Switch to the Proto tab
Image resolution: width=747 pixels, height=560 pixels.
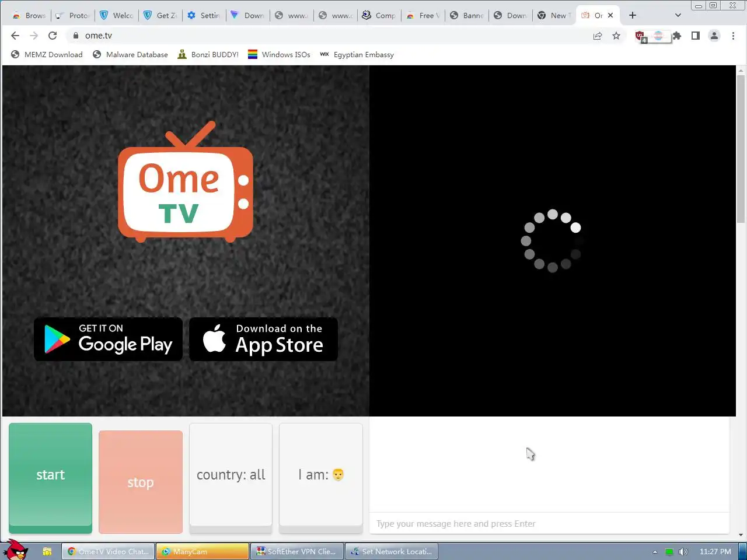point(72,15)
